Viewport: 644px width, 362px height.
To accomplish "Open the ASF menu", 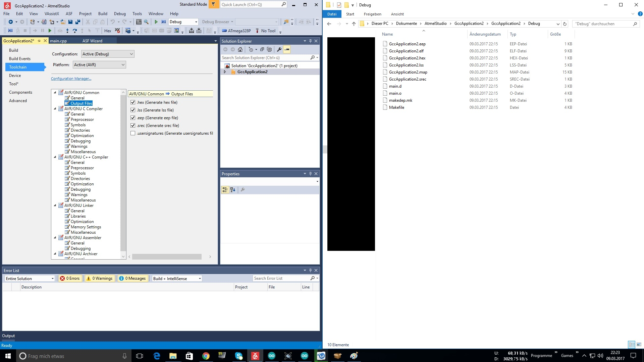I will coord(69,14).
